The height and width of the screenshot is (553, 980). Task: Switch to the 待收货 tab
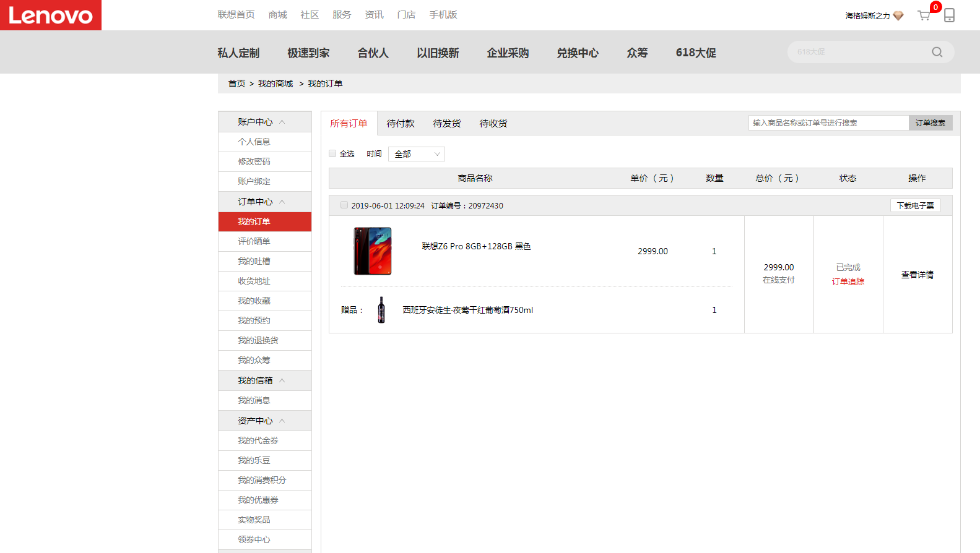pyautogui.click(x=493, y=123)
